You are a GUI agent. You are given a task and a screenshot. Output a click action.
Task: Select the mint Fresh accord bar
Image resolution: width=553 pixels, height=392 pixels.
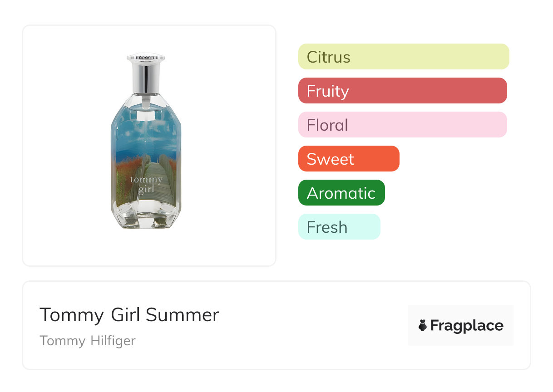click(339, 227)
